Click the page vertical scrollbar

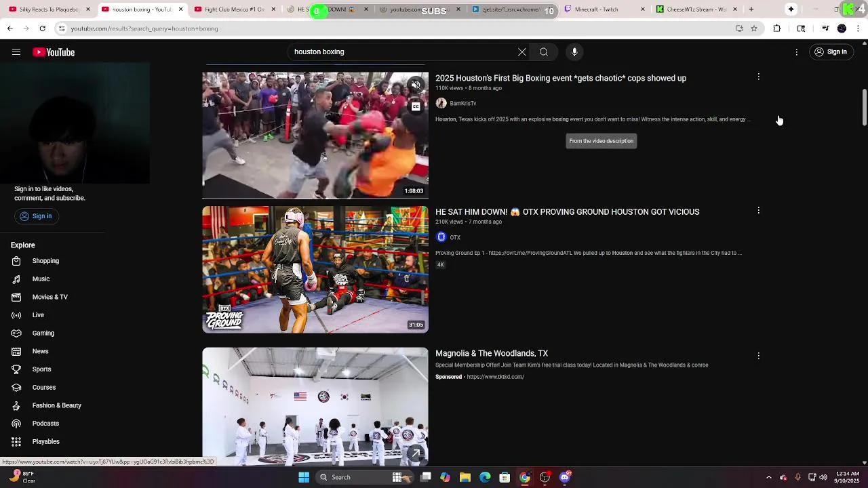click(864, 106)
